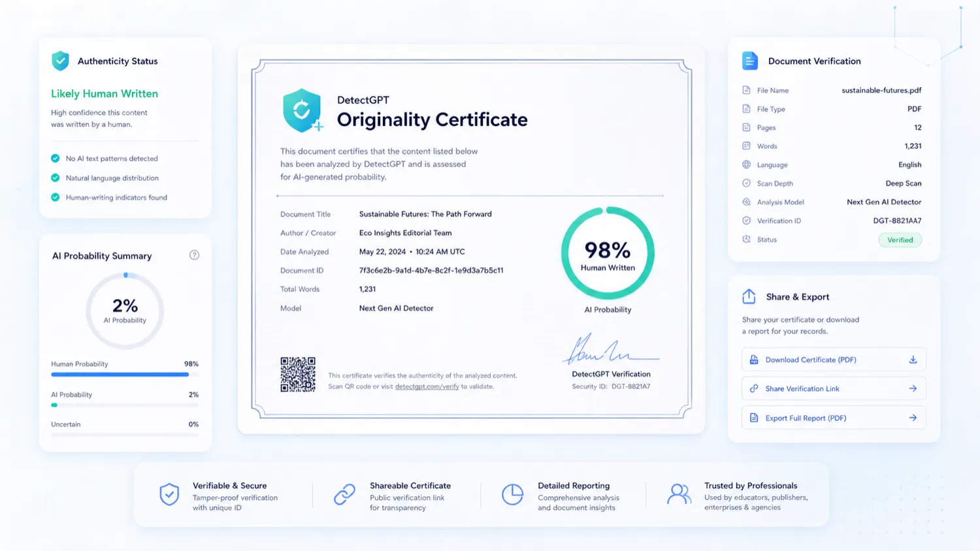Click the 2% AI Probability ring gauge

point(125,311)
